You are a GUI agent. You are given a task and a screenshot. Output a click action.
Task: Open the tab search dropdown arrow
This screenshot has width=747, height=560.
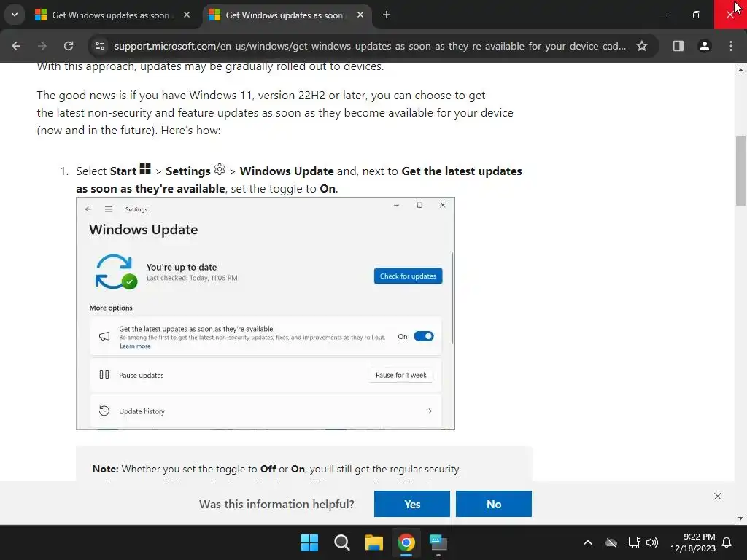click(15, 15)
